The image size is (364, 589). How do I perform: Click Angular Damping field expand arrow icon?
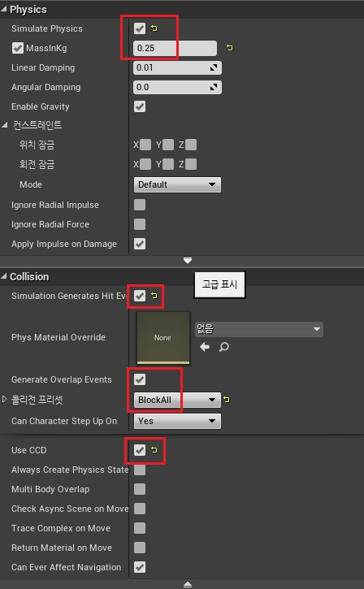214,87
